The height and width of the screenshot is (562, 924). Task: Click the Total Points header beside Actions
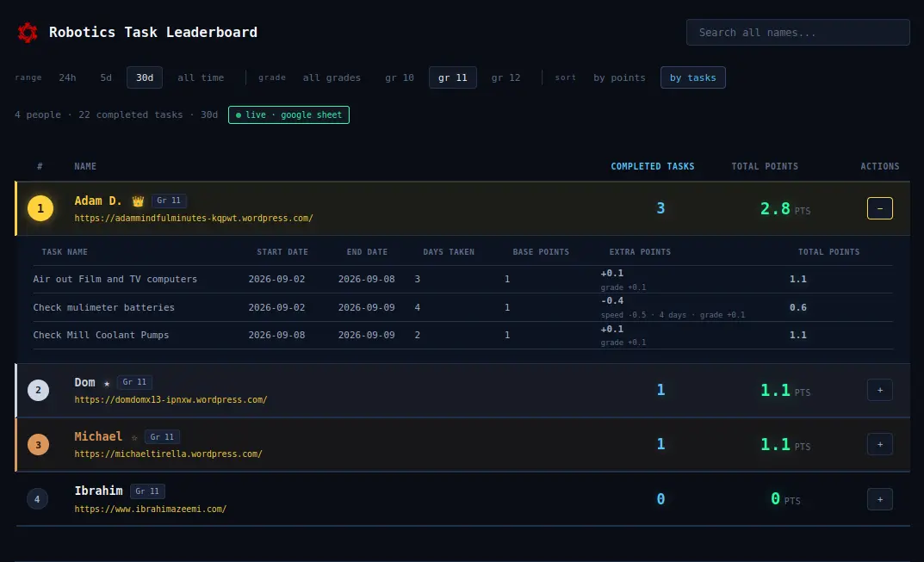point(765,167)
